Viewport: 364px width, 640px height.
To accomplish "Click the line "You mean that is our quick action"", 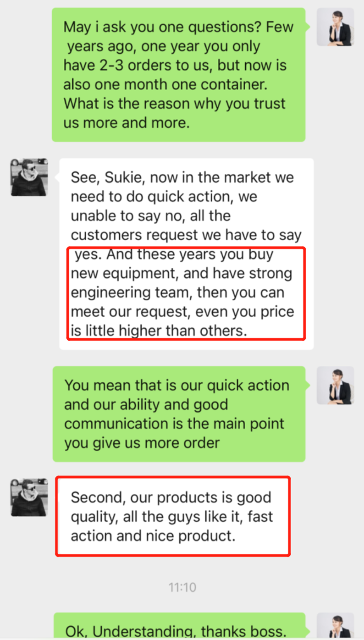I will pyautogui.click(x=176, y=385).
